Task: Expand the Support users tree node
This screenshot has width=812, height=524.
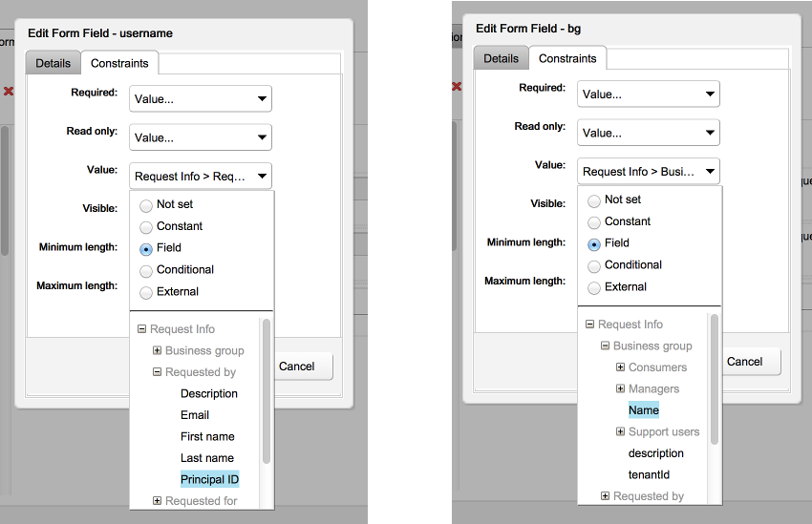Action: [x=620, y=432]
